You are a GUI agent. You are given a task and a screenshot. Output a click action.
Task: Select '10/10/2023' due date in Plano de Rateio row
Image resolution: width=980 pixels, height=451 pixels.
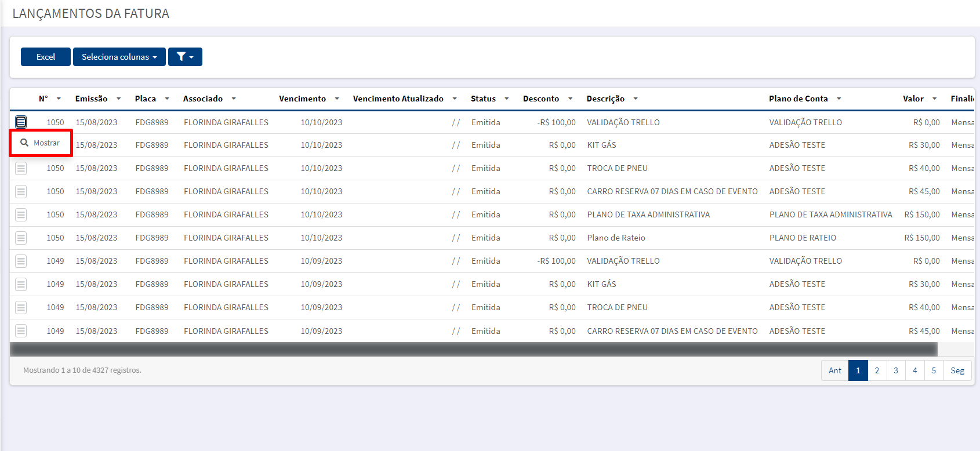321,238
